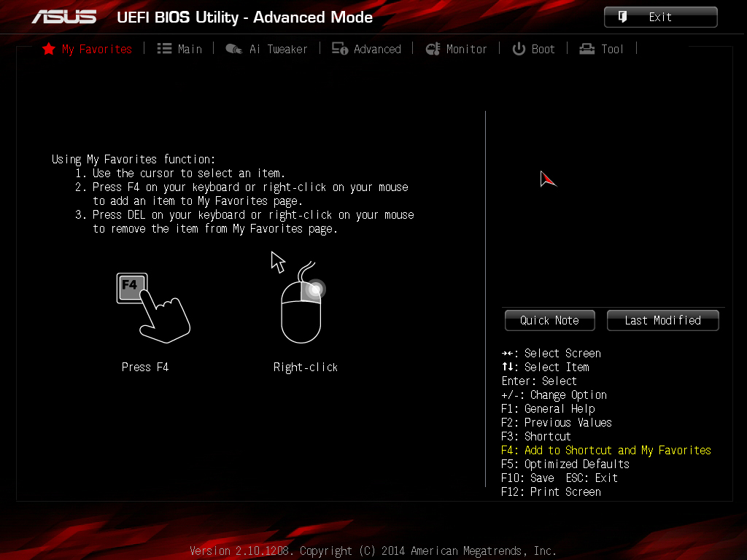Viewport: 747px width, 560px height.
Task: Switch to the Tool tab
Action: pos(612,49)
